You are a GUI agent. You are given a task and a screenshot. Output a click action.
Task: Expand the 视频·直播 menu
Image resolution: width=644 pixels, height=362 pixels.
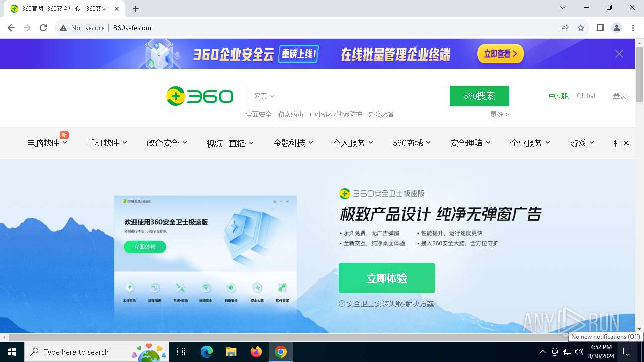(230, 143)
